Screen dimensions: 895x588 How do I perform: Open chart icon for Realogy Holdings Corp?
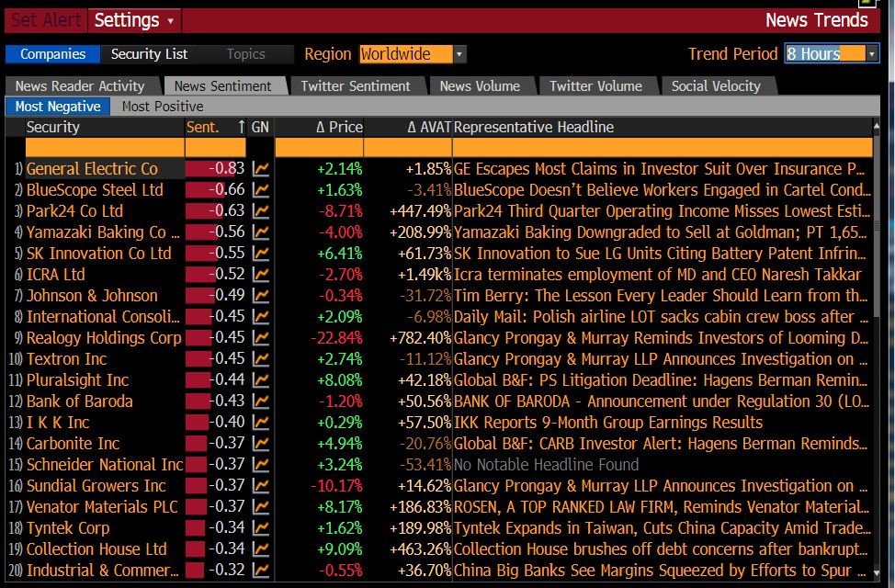coord(261,338)
